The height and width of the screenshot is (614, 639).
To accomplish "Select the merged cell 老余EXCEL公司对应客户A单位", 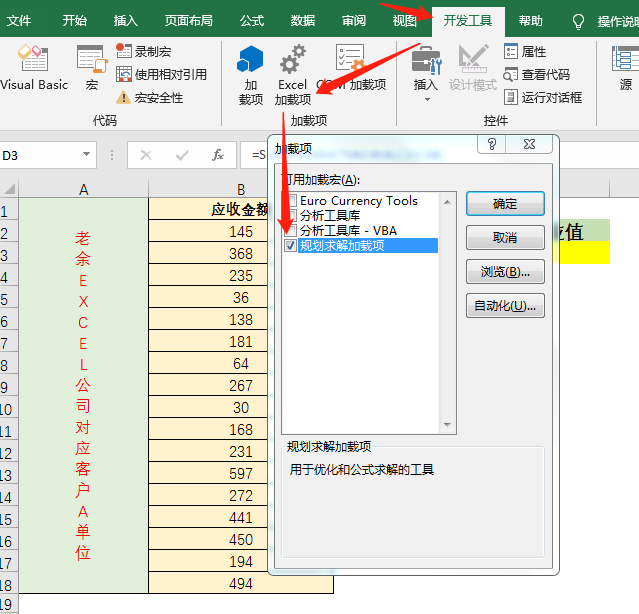I will pyautogui.click(x=84, y=395).
